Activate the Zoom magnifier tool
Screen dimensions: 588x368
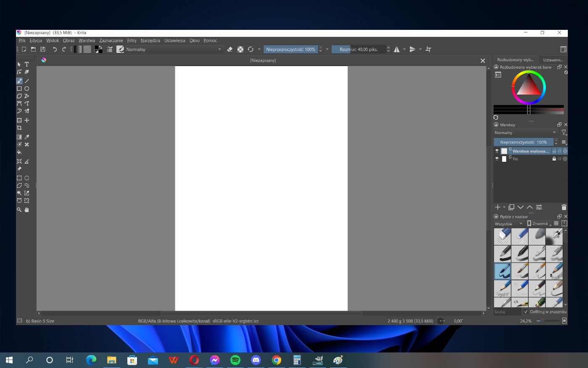pyautogui.click(x=19, y=209)
